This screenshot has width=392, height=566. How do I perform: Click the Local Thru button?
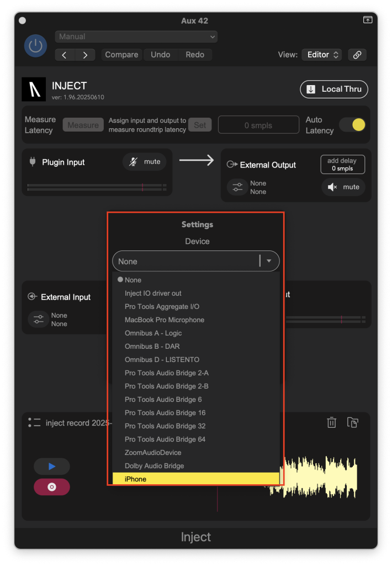pyautogui.click(x=334, y=89)
